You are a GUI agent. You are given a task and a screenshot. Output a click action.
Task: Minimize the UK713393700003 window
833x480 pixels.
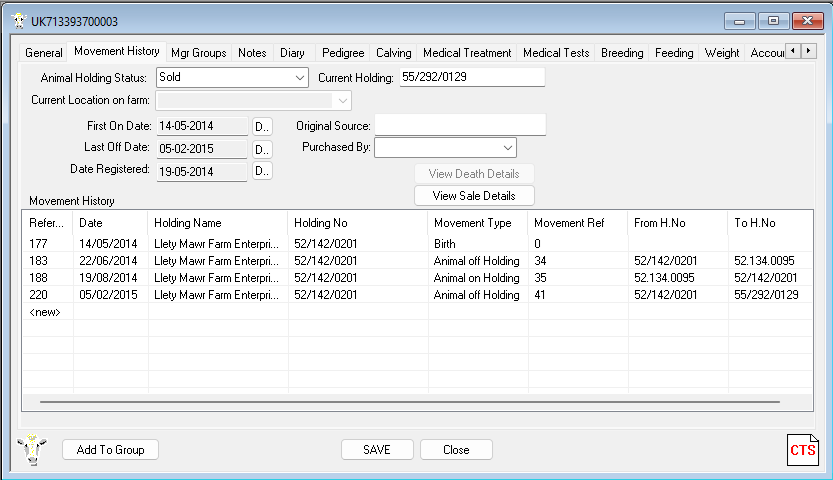739,21
